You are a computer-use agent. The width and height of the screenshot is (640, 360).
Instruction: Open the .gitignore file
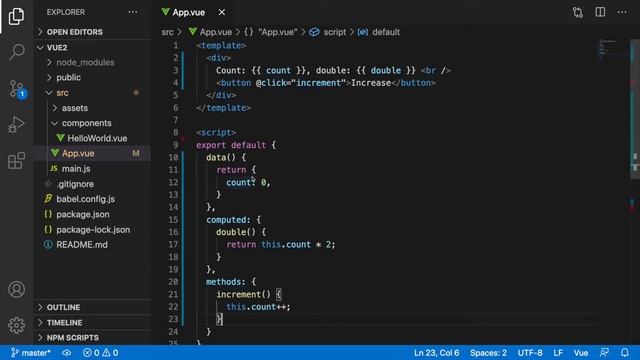tap(93, 184)
